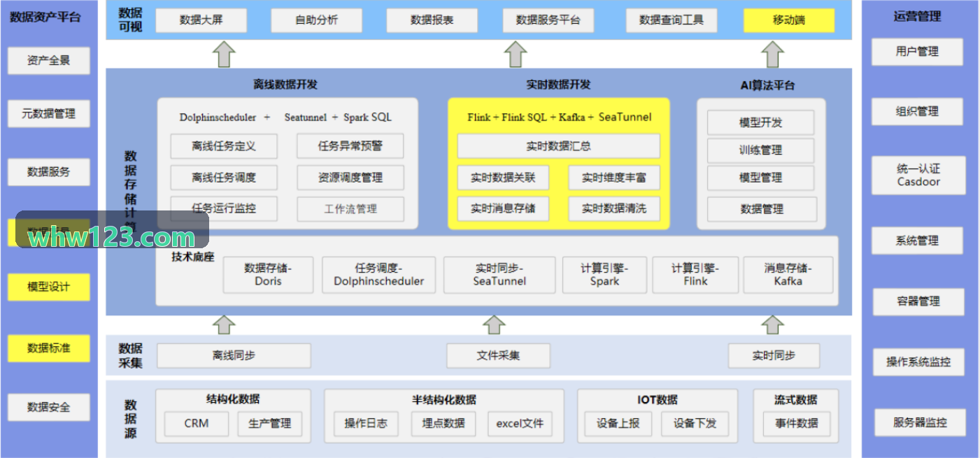Click 实时同步 in the 数据采集 row

point(774,356)
